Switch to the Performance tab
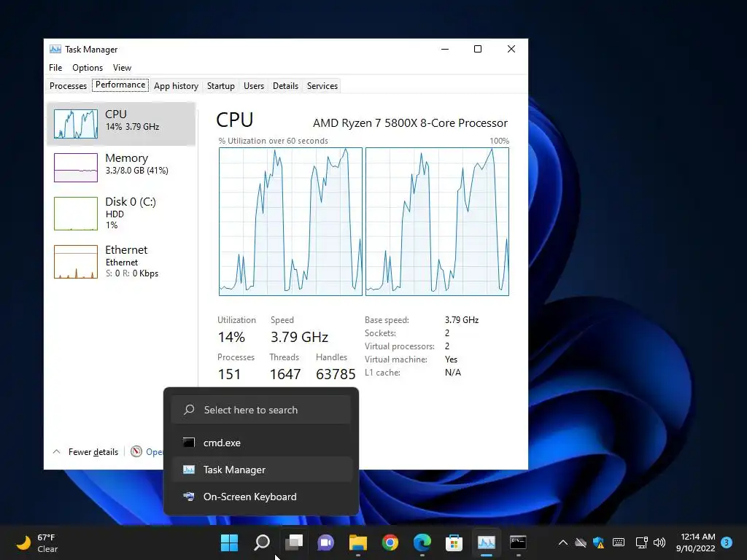 pos(120,85)
